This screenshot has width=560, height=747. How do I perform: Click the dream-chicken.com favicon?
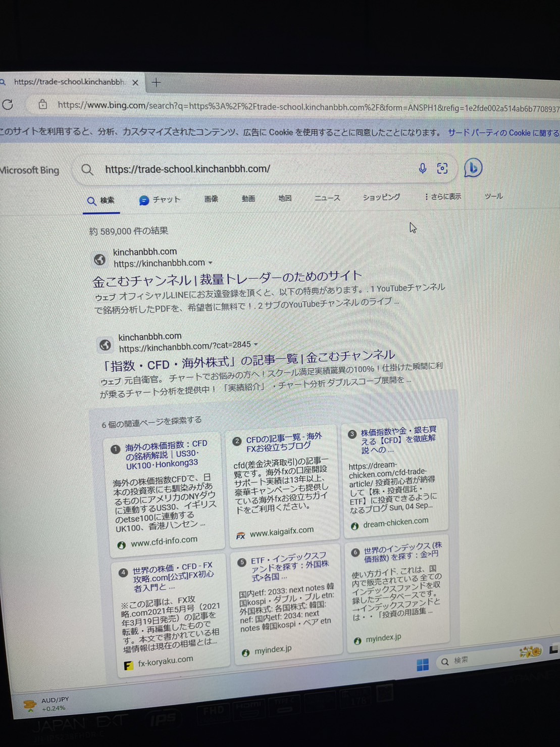coord(354,526)
